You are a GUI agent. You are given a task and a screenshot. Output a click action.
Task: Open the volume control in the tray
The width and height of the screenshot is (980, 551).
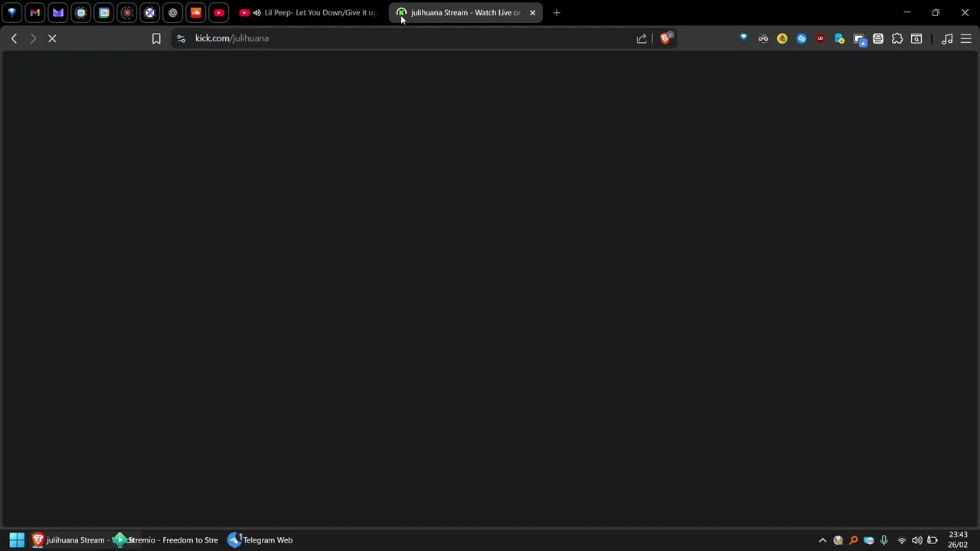(x=916, y=540)
